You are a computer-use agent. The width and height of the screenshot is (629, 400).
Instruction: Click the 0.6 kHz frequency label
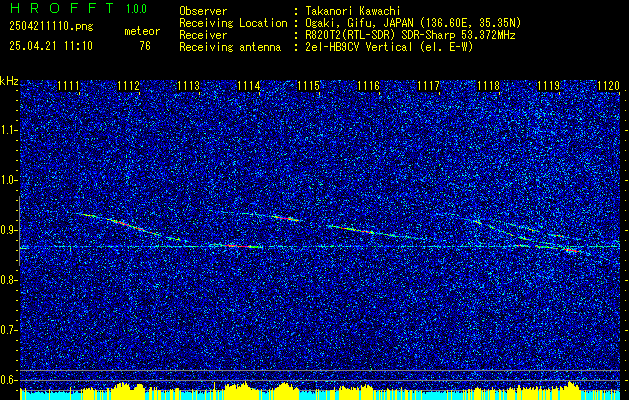coord(8,380)
